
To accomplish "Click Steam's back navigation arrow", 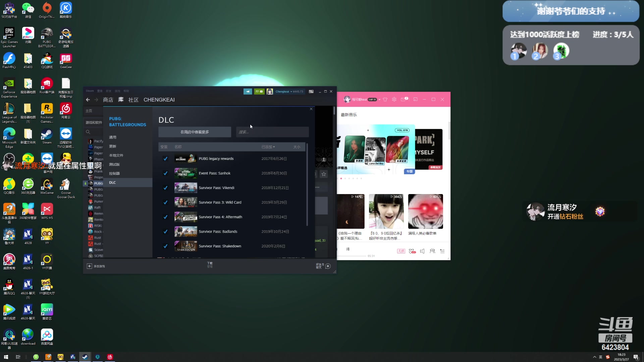I will pyautogui.click(x=88, y=100).
